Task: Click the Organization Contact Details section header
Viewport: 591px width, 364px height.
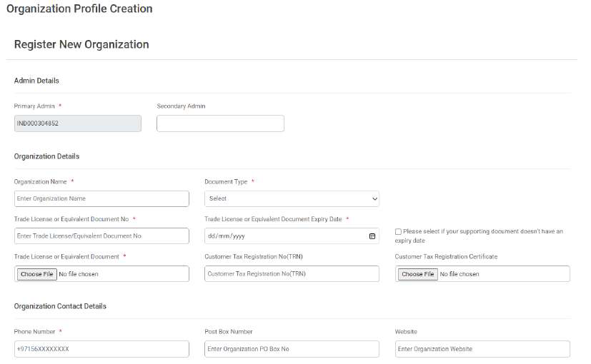Action: [x=60, y=306]
